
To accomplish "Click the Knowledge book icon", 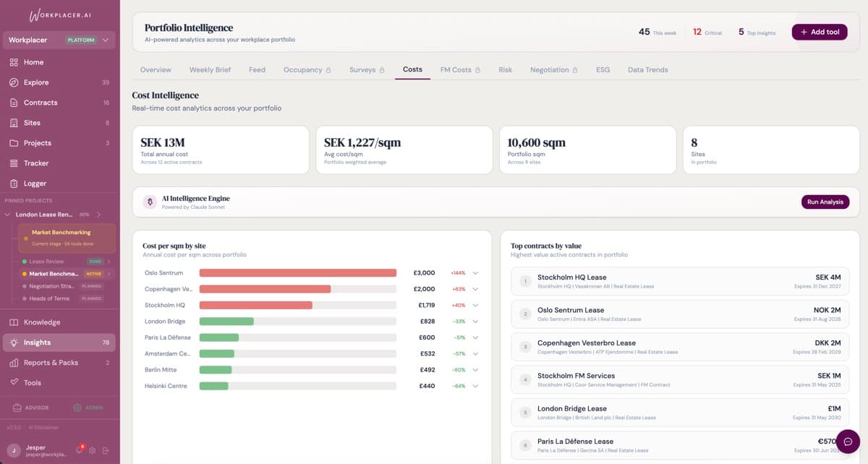I will [14, 322].
